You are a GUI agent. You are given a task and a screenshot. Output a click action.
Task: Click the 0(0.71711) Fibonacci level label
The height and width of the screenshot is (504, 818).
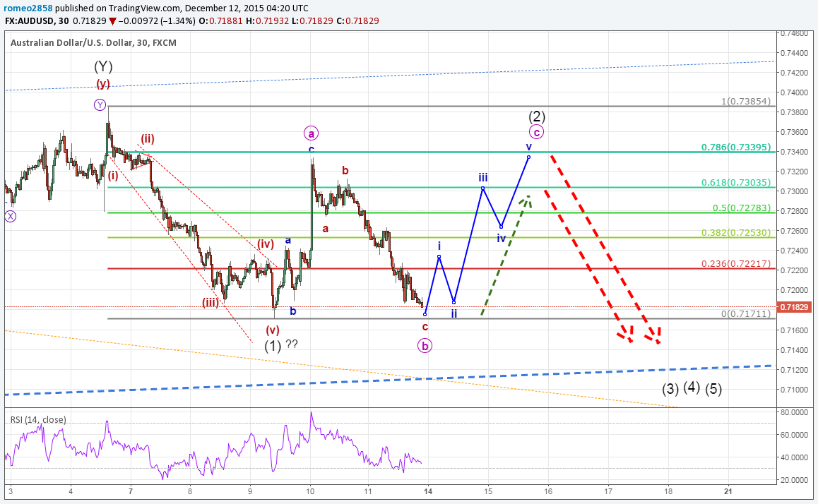[746, 313]
